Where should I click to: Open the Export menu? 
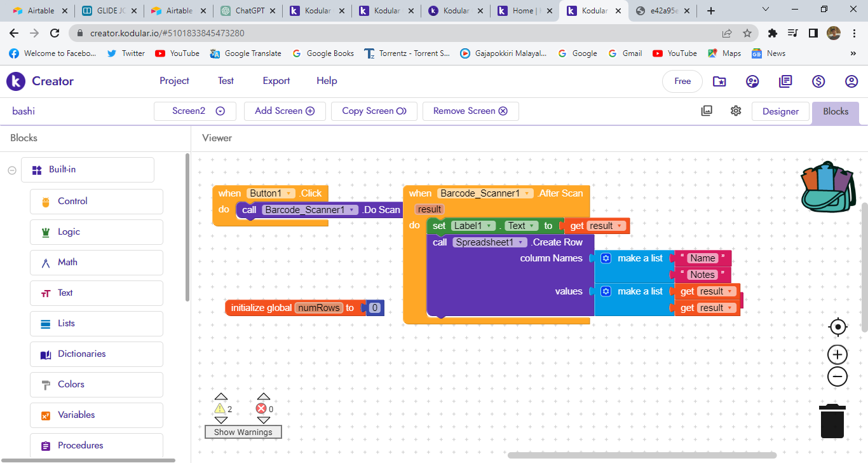pyautogui.click(x=276, y=81)
